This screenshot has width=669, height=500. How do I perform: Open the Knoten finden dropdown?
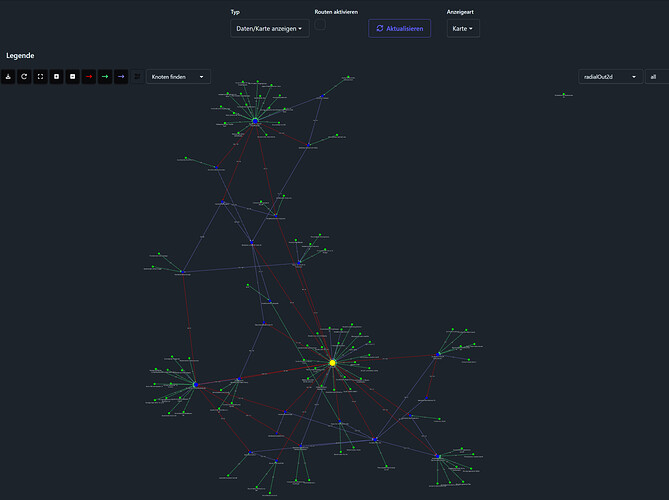coord(178,77)
